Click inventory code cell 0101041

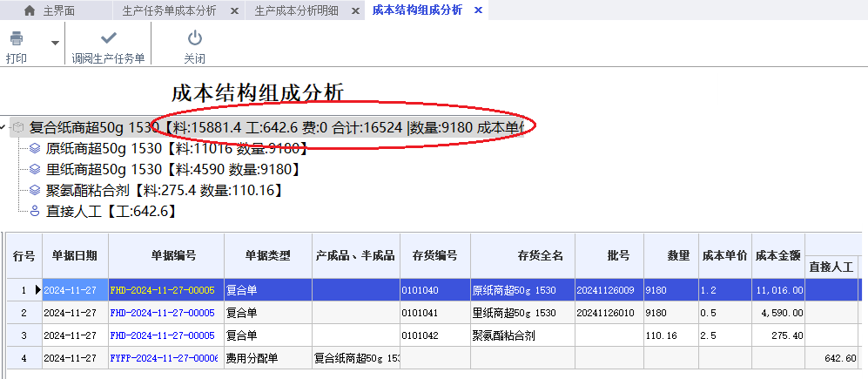[x=435, y=313]
